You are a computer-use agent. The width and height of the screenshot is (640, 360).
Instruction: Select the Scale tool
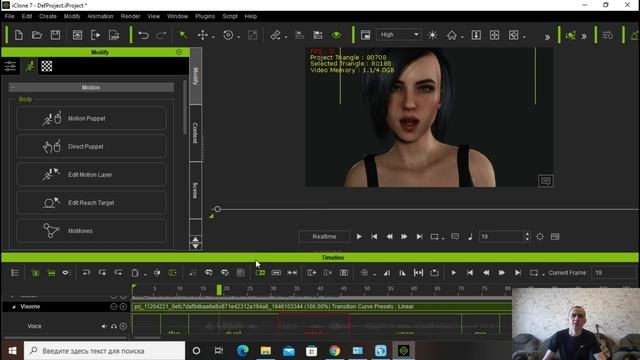tap(253, 35)
